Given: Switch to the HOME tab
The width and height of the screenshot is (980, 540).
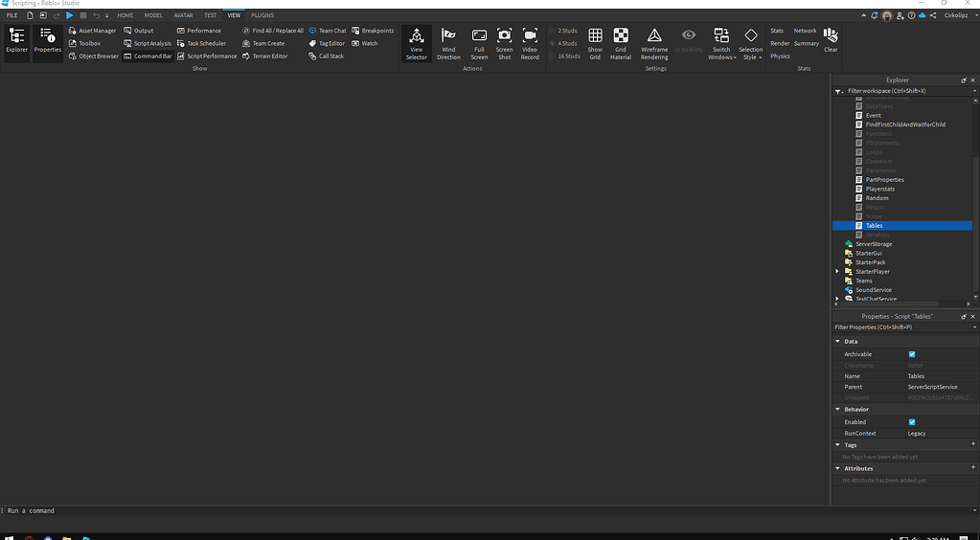Looking at the screenshot, I should (125, 15).
